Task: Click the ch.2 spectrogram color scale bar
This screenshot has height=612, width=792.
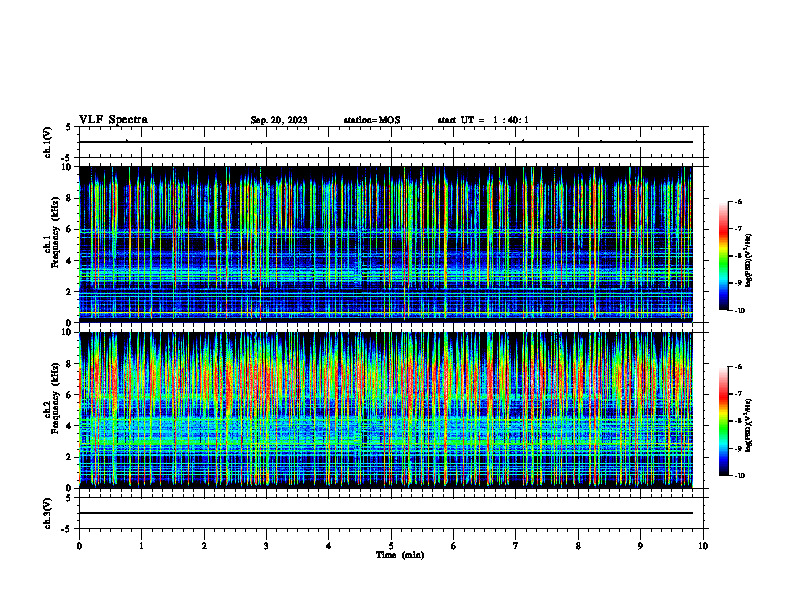Action: pyautogui.click(x=723, y=421)
